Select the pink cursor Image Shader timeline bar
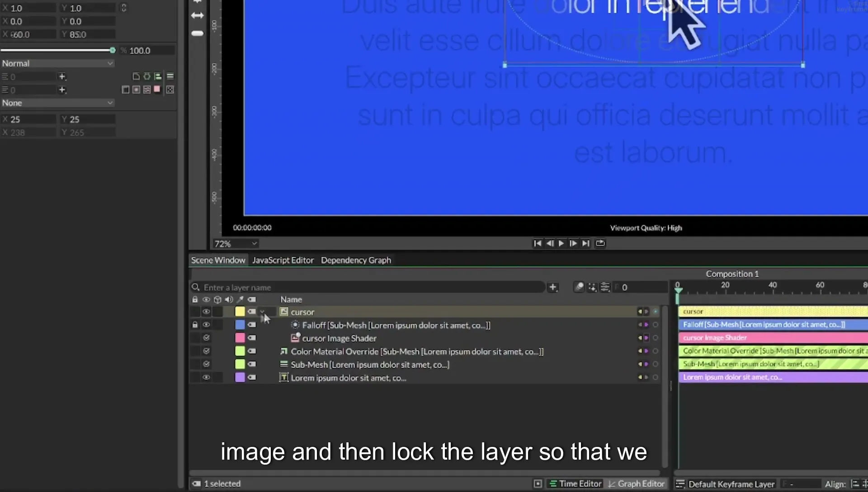 click(773, 338)
